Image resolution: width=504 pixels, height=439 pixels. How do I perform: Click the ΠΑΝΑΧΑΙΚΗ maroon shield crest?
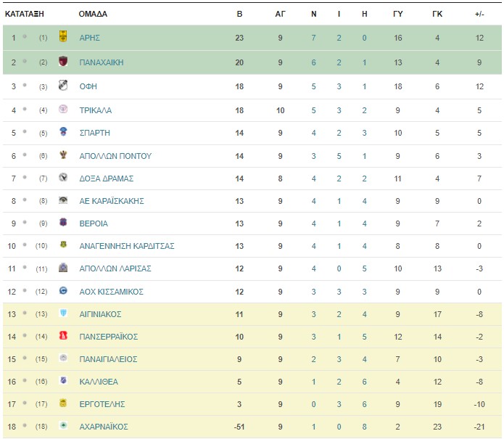click(63, 61)
